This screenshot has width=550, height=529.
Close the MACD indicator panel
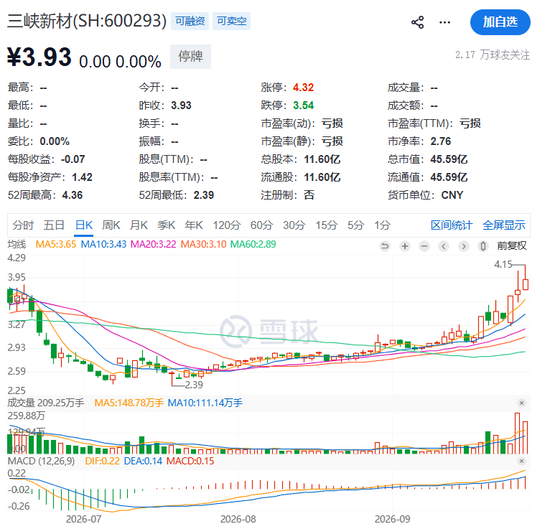(522, 461)
